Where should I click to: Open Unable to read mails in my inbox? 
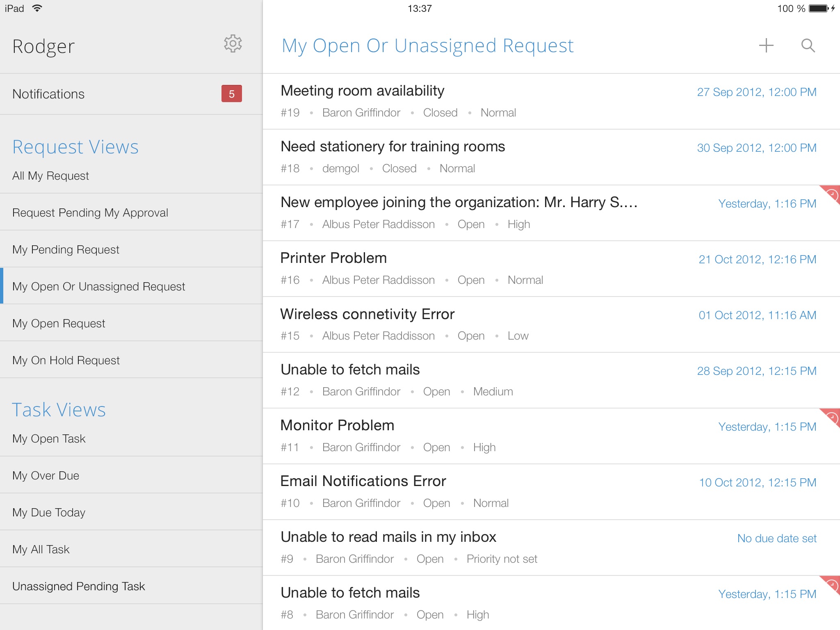tap(551, 548)
